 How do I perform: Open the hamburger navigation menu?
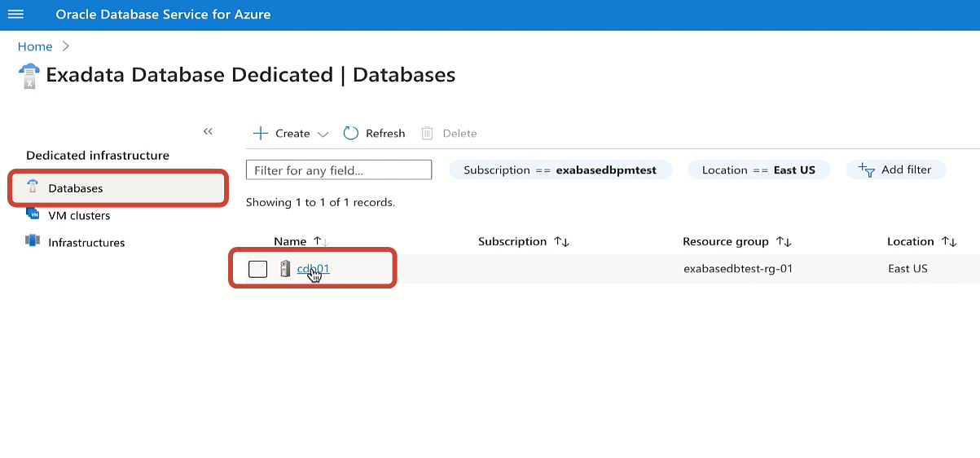pyautogui.click(x=15, y=15)
